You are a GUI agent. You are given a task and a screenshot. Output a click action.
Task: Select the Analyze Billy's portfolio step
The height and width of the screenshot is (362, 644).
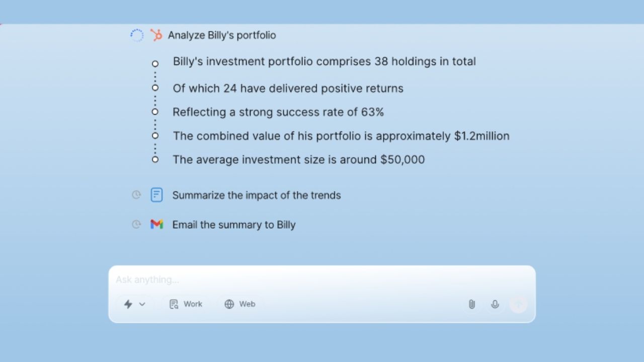[x=222, y=35]
